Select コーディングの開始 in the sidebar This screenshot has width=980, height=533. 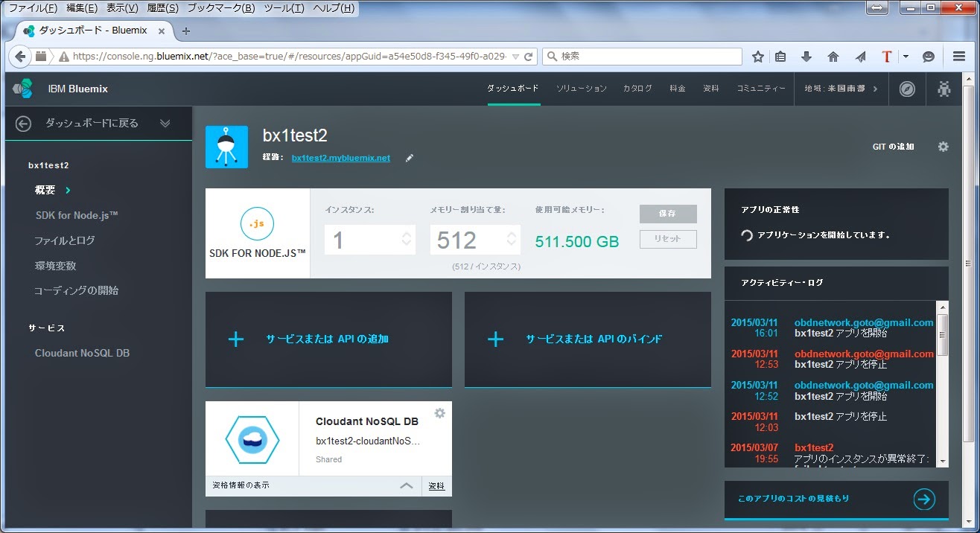[x=76, y=290]
